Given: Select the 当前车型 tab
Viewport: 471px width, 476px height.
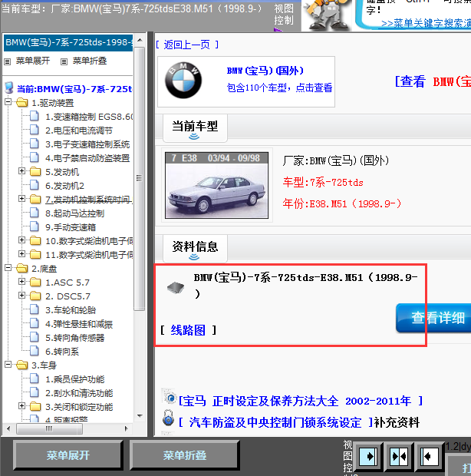Looking at the screenshot, I should coord(195,127).
